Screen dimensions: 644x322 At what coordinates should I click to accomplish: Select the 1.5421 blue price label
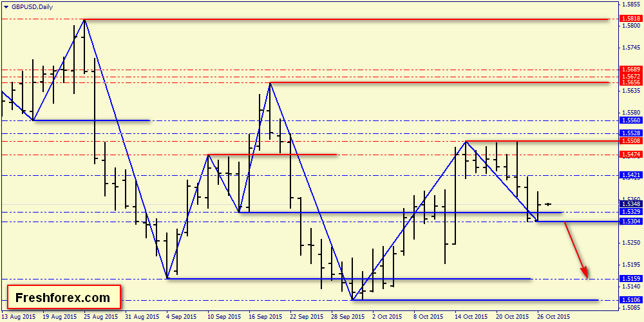pyautogui.click(x=630, y=175)
